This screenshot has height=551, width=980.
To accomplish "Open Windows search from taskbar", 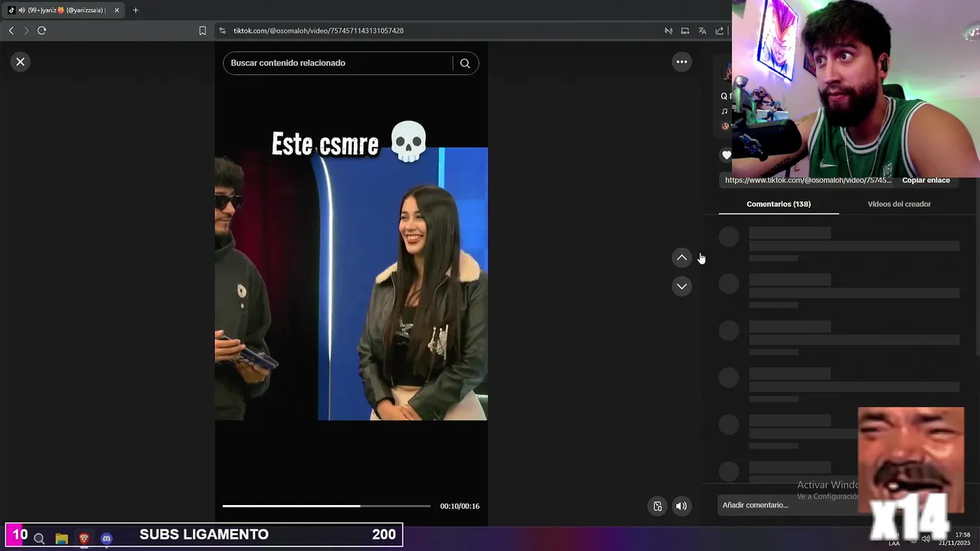I will [39, 539].
